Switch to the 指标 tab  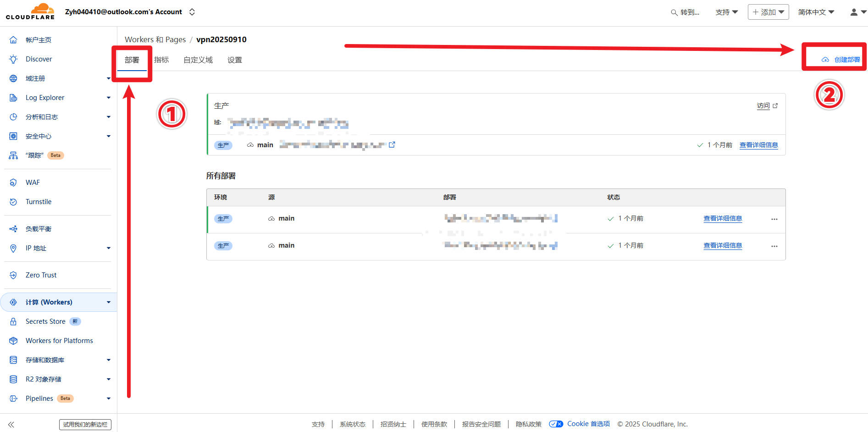[x=161, y=60]
